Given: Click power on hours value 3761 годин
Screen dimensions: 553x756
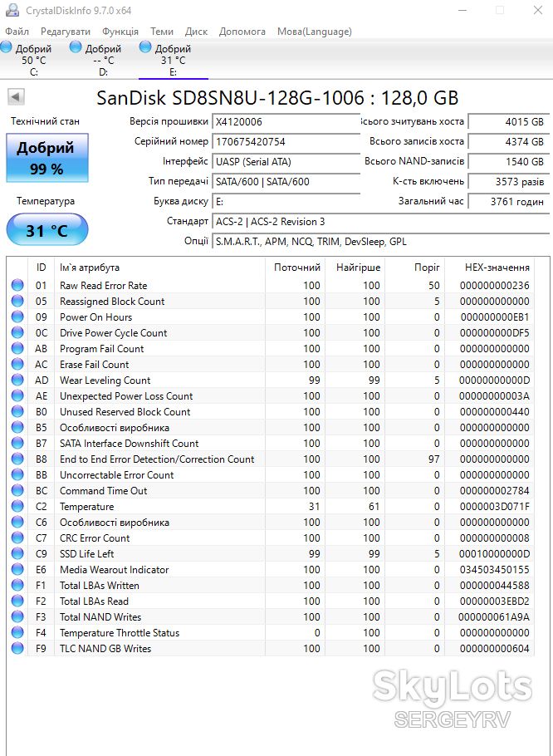Looking at the screenshot, I should pyautogui.click(x=508, y=201).
